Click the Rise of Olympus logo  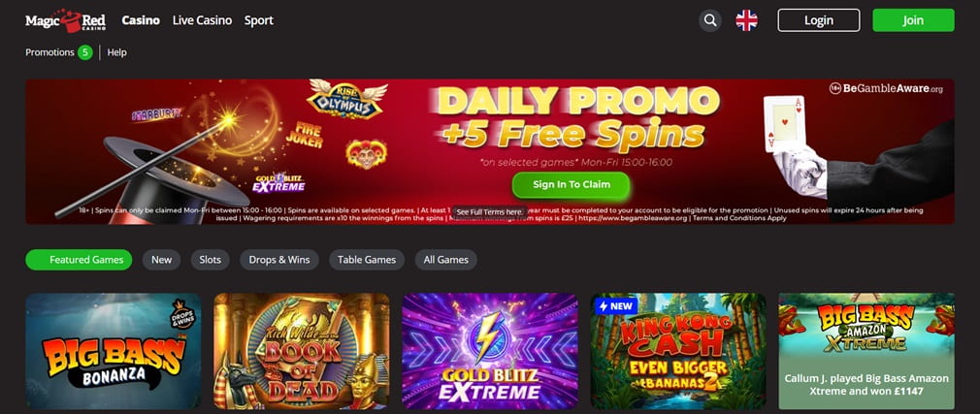click(x=346, y=99)
